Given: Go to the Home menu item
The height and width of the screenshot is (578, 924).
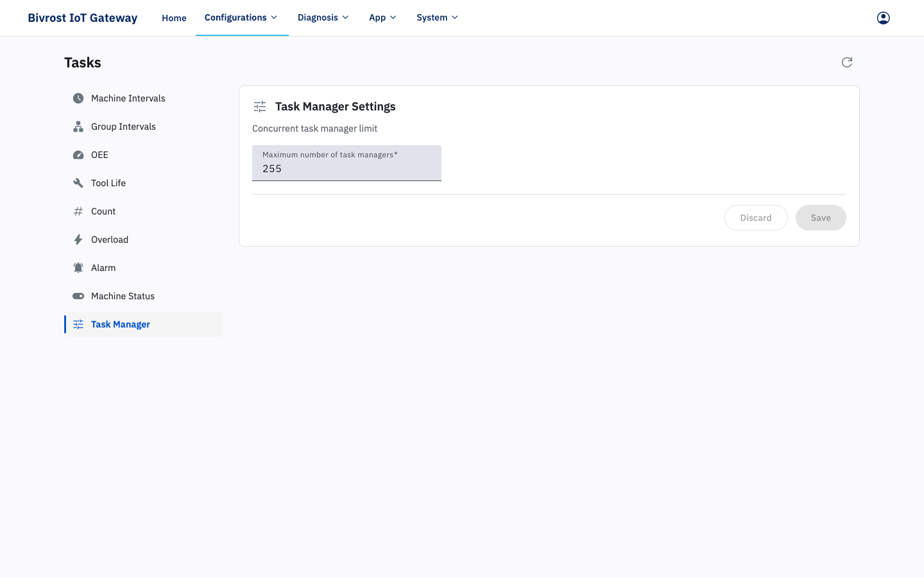Looking at the screenshot, I should point(174,18).
